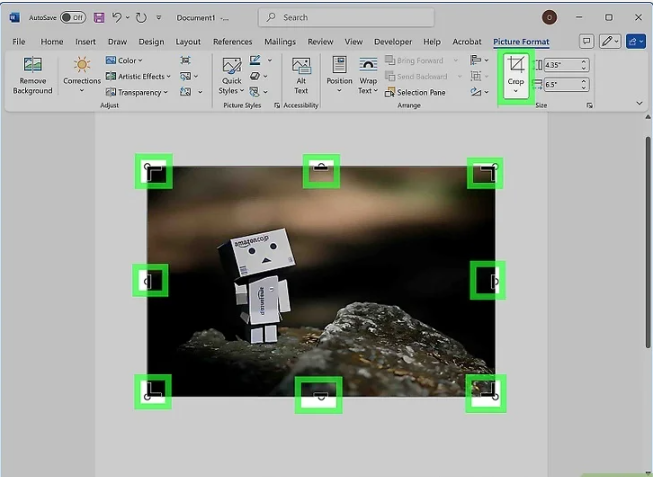Screen dimensions: 653x477
Task: Open the Color picture adjustment menu
Action: 124,60
